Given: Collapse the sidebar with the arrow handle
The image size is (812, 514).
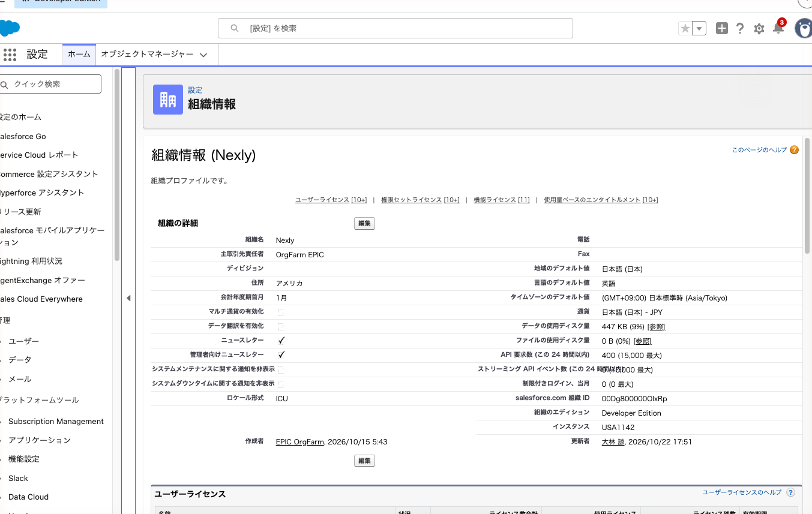Looking at the screenshot, I should coord(128,298).
